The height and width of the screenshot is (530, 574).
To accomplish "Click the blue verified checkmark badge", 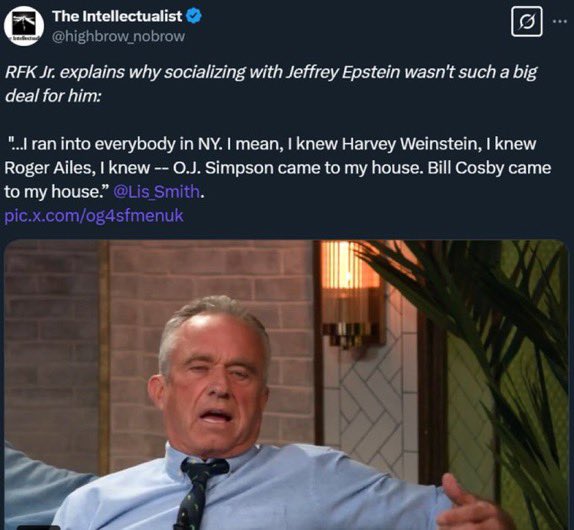I will [194, 16].
